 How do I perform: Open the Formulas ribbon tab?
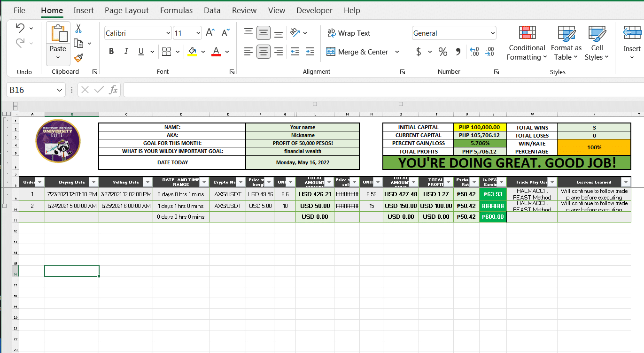pyautogui.click(x=176, y=10)
